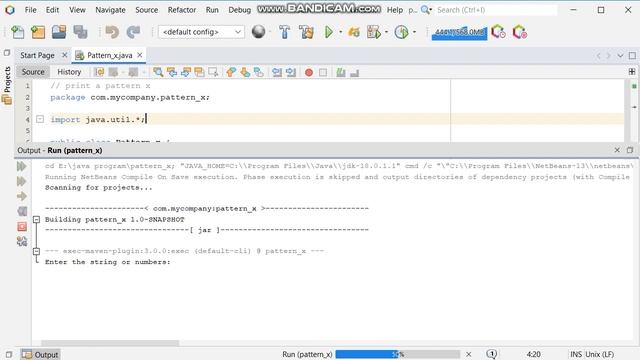Click the Stop Macro Recording square

323,73
